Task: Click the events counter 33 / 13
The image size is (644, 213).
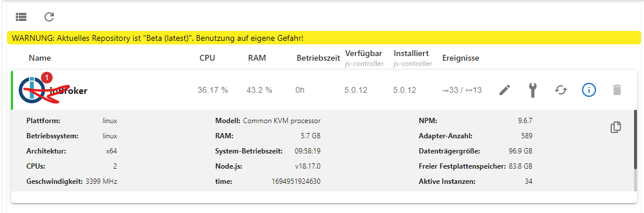Action: click(462, 90)
